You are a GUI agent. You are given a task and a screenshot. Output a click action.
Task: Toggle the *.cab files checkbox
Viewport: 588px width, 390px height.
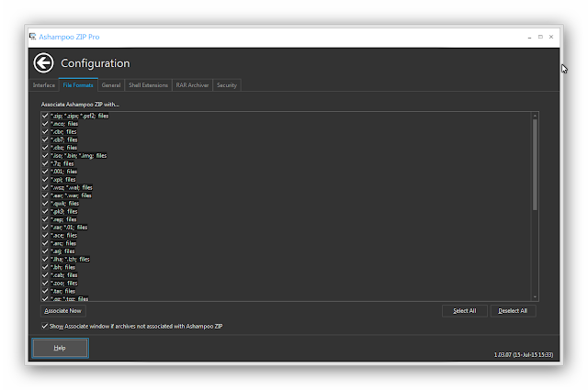tap(45, 275)
